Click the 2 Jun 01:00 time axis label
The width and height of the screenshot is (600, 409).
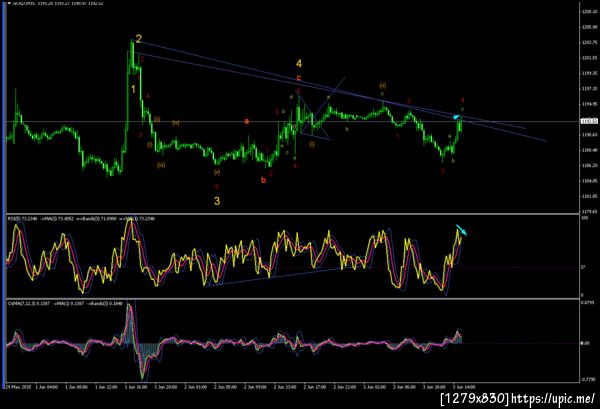point(196,387)
